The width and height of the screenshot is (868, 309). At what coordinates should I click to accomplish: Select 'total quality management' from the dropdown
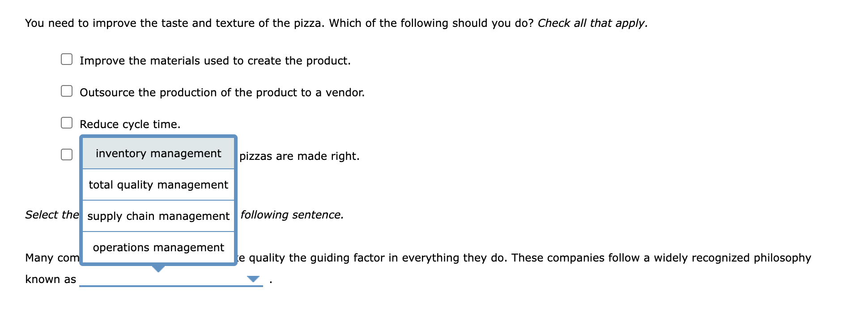click(x=158, y=185)
